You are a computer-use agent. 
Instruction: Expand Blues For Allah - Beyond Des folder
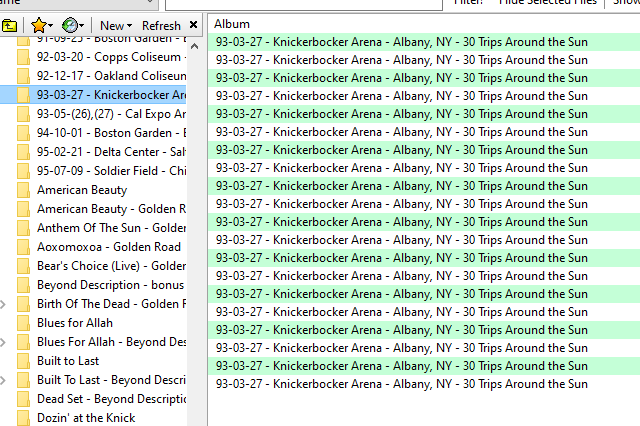pyautogui.click(x=3, y=342)
